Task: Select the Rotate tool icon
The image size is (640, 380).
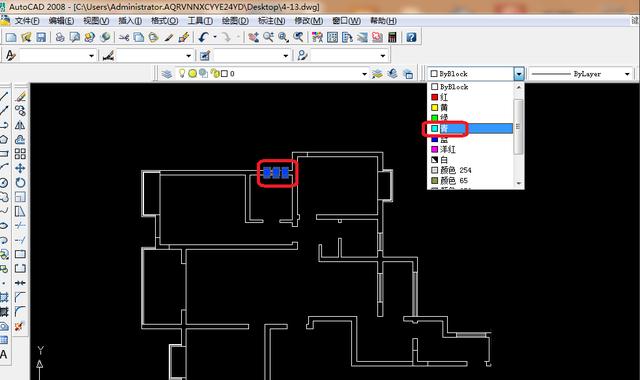Action: (20, 182)
